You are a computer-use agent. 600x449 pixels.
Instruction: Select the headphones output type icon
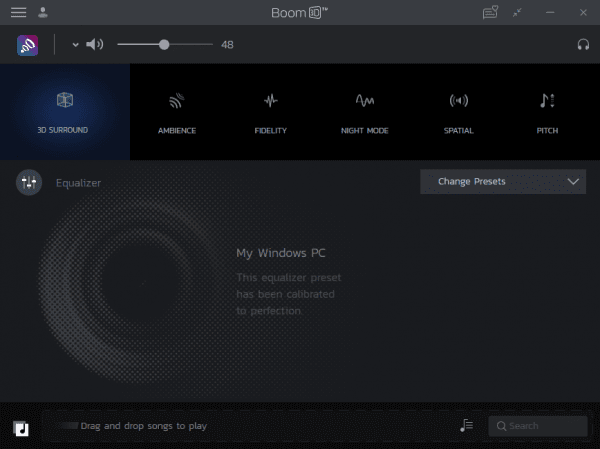click(583, 45)
